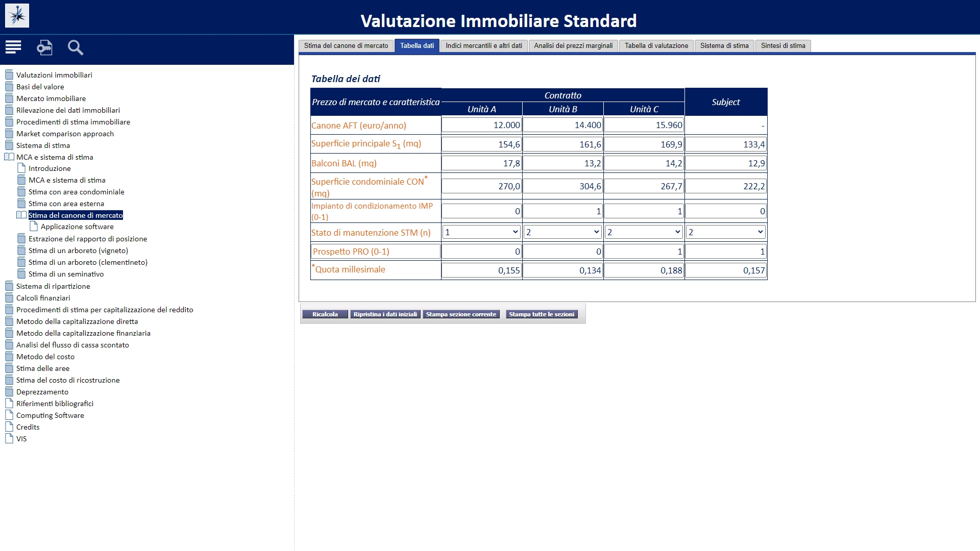Viewport: 980px width, 551px height.
Task: Click the key access icon
Action: point(44,47)
